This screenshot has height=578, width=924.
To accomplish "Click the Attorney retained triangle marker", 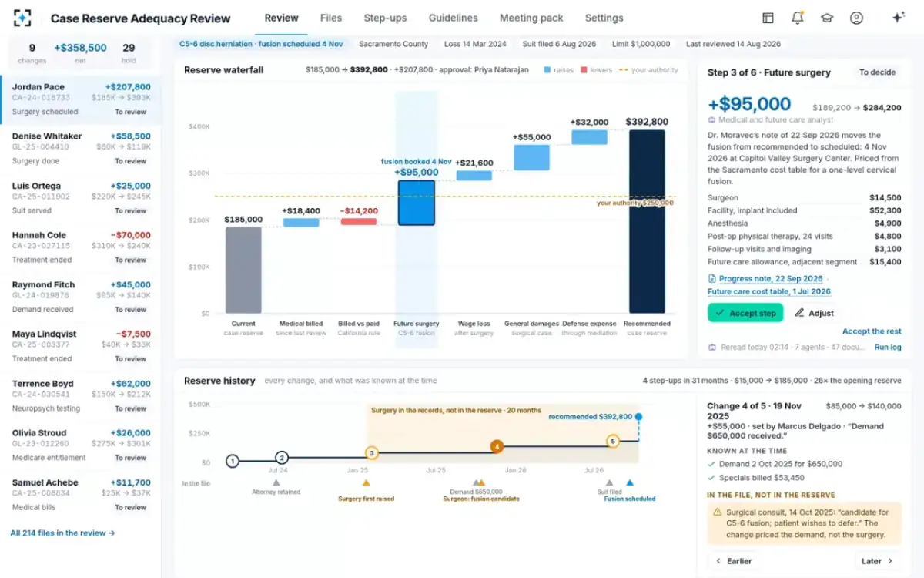I will pos(276,482).
